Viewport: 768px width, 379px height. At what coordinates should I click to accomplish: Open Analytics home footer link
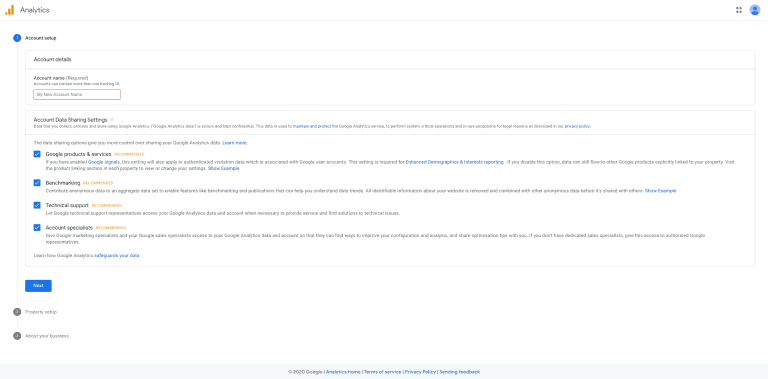click(x=343, y=372)
